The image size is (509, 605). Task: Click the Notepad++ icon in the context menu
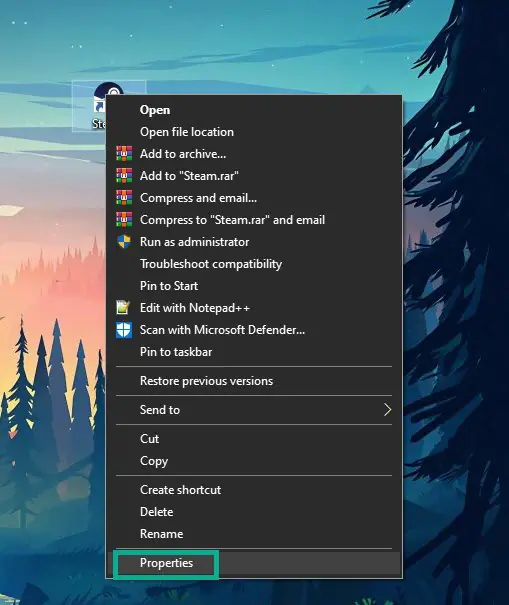[123, 308]
